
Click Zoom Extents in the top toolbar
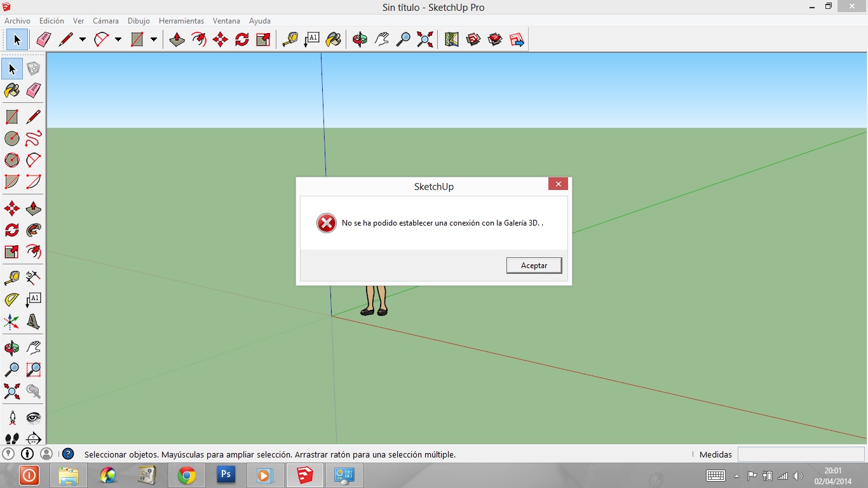(425, 39)
